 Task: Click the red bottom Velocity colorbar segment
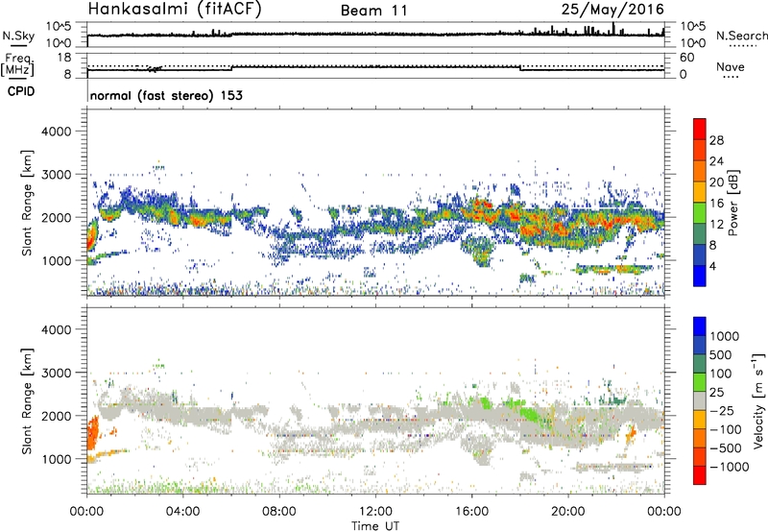tap(700, 475)
